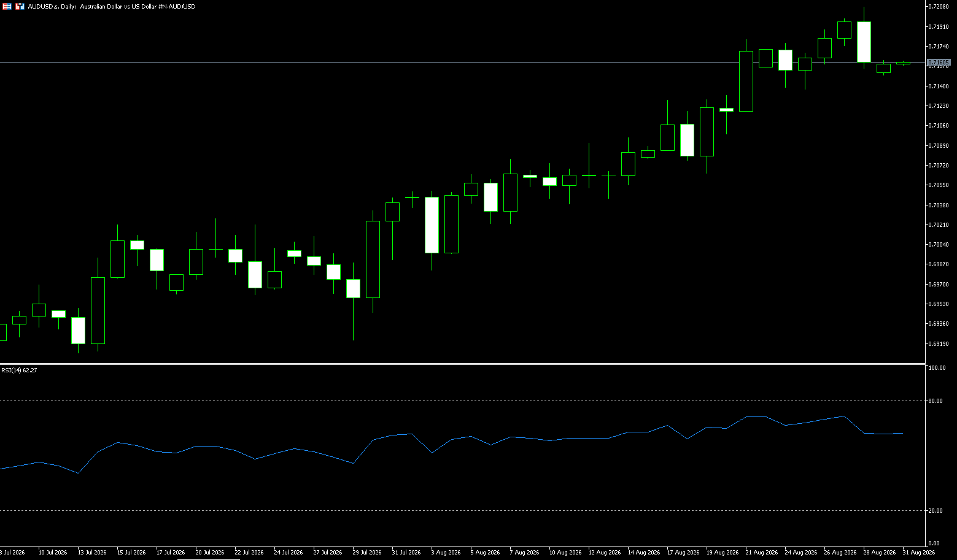Viewport: 957px width, 560px height.
Task: Click the 0.69870 price axis label
Action: [940, 264]
